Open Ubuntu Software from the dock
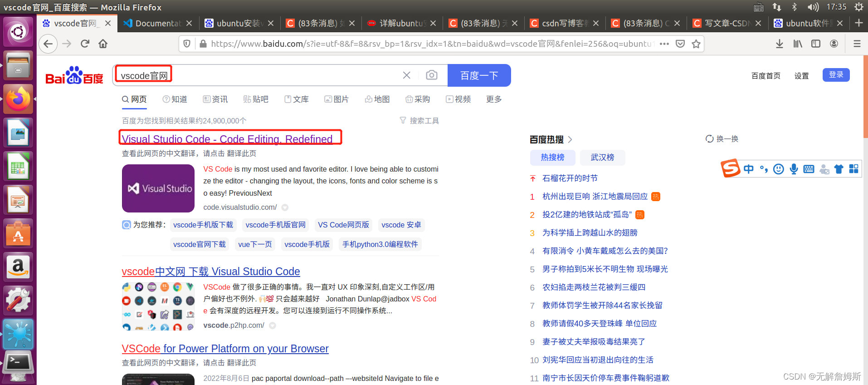868x385 pixels. pyautogui.click(x=18, y=233)
